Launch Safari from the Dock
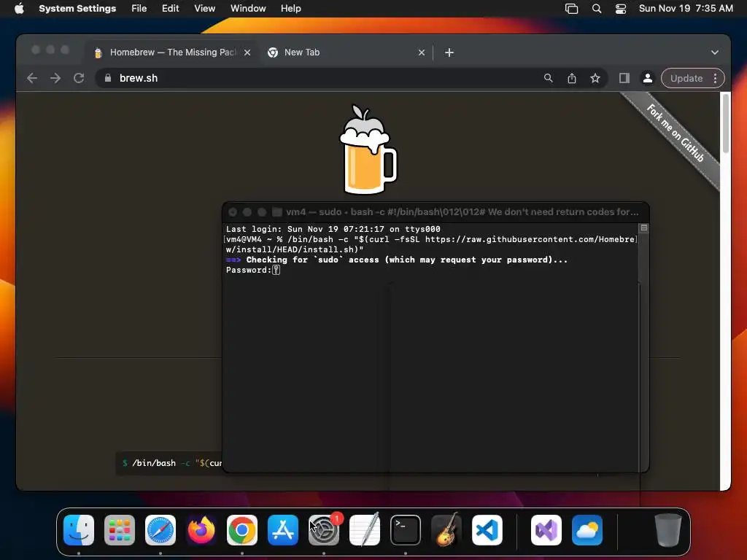 pyautogui.click(x=160, y=530)
